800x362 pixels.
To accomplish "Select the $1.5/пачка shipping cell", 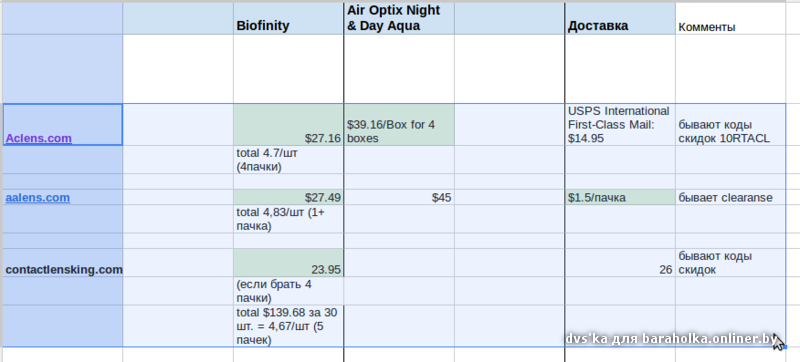I will point(620,197).
